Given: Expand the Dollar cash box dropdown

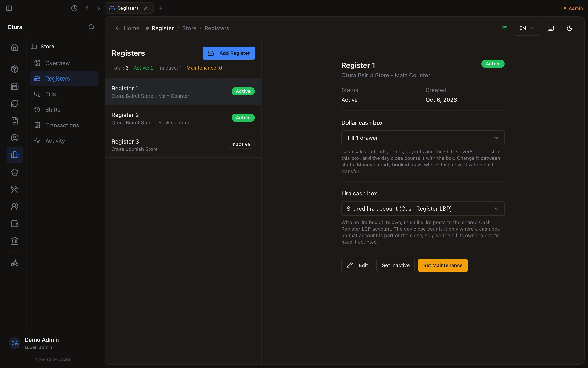Looking at the screenshot, I should point(423,138).
